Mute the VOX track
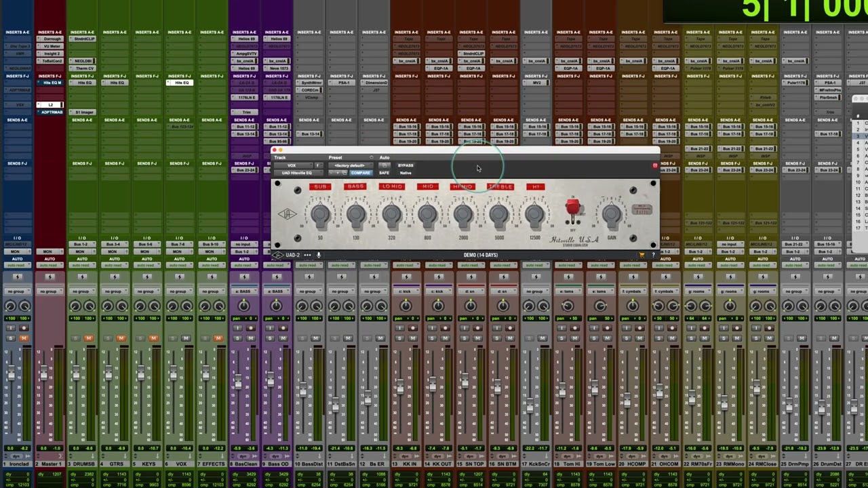This screenshot has width=868, height=488. (x=186, y=338)
